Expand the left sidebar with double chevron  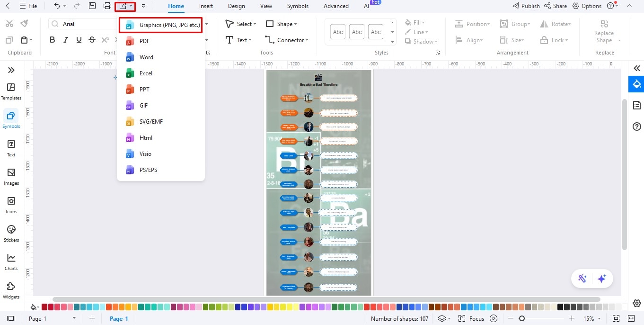tap(11, 70)
